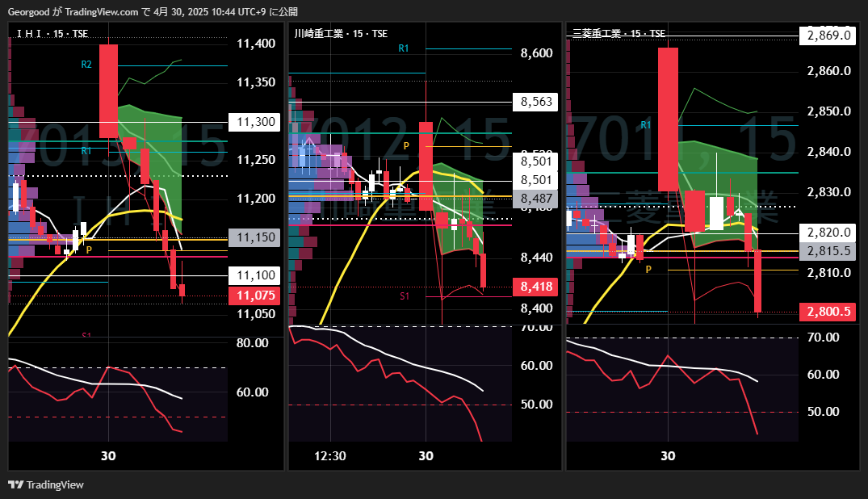The image size is (868, 499).
Task: Click the TradingView logo at bottom left
Action: click(46, 484)
